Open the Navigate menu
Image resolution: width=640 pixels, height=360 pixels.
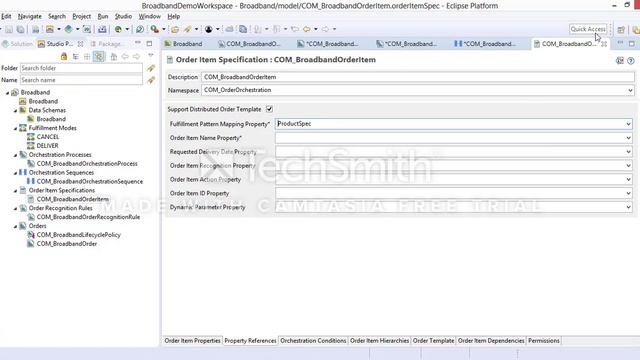(29, 16)
